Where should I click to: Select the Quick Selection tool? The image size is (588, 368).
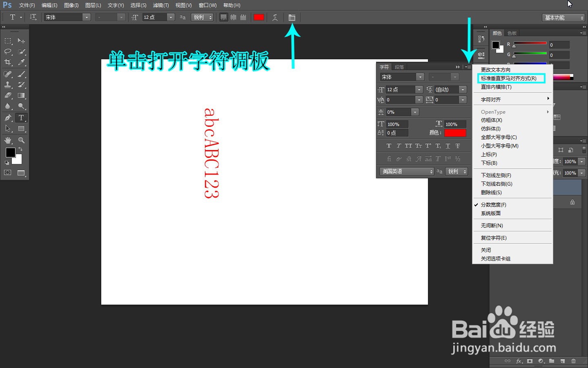[x=21, y=52]
